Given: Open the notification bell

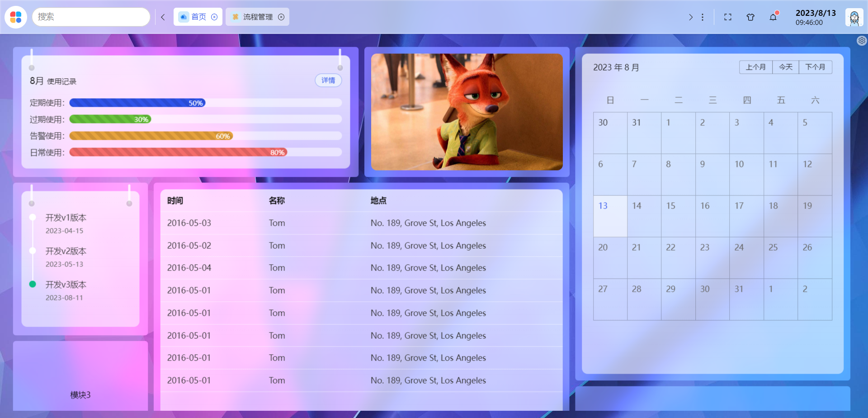Looking at the screenshot, I should tap(773, 17).
